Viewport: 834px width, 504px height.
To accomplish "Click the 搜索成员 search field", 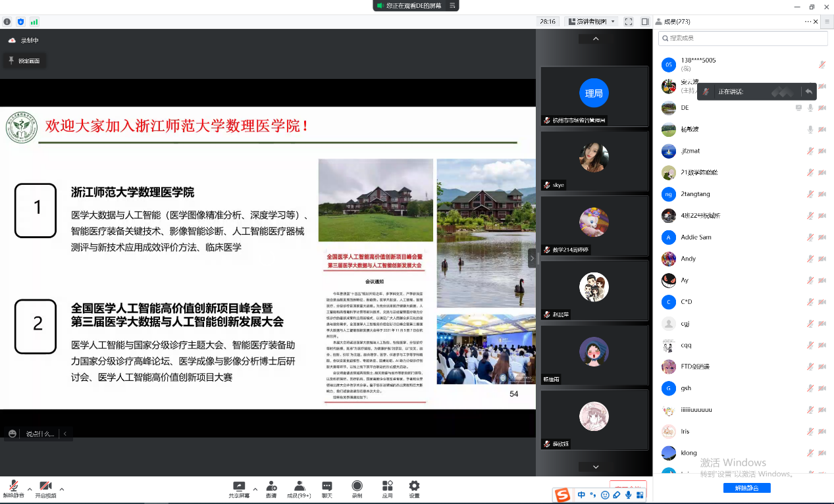I will point(743,38).
